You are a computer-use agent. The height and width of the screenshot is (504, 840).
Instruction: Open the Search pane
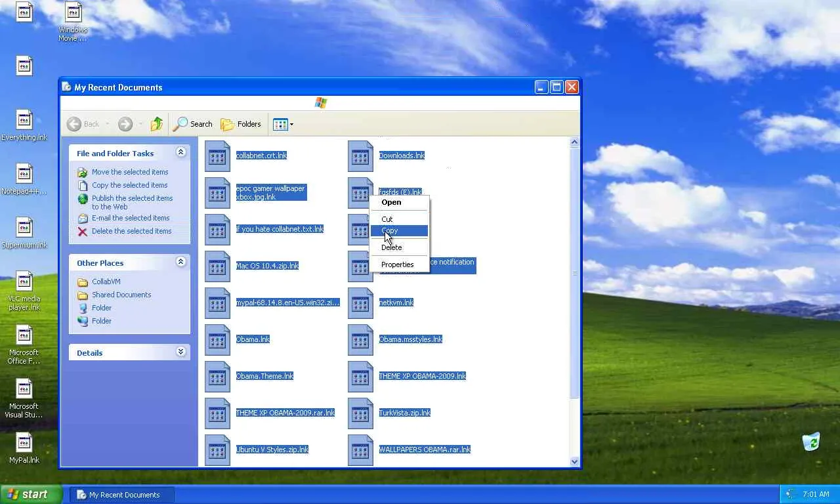(193, 124)
